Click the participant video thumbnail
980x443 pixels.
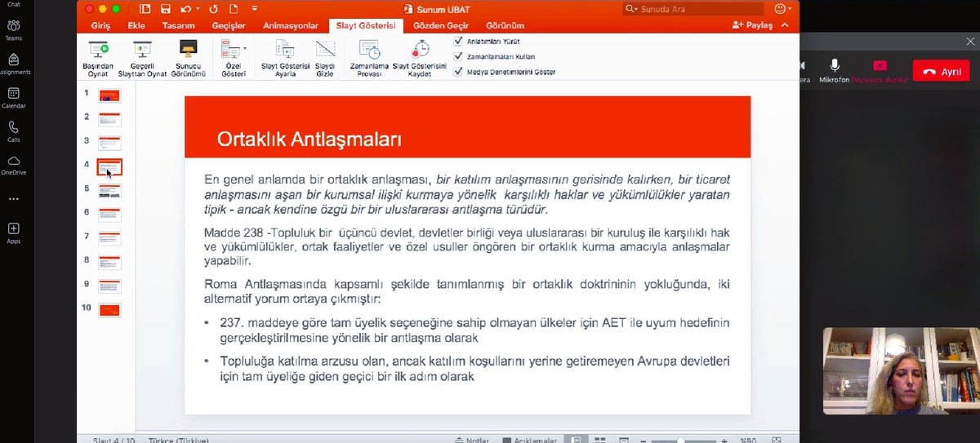point(902,371)
